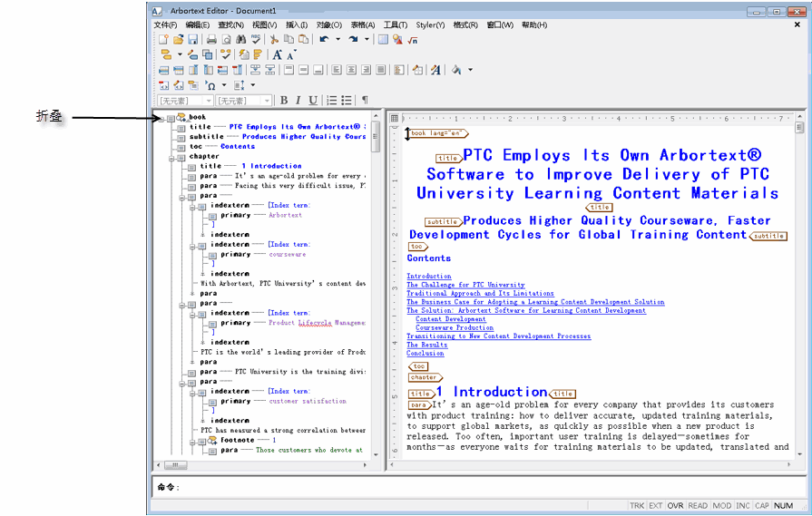Open The Challenge for PTC University link
The width and height of the screenshot is (812, 516).
[465, 285]
